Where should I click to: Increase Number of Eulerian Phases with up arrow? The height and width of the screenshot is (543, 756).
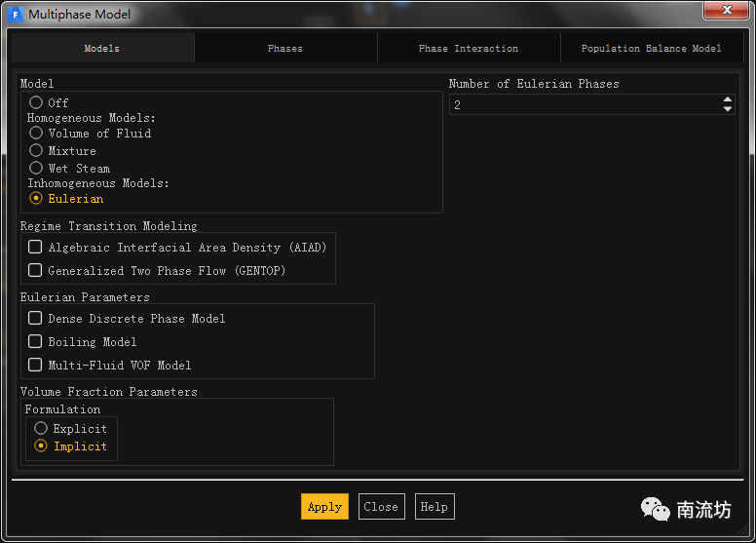pos(727,99)
